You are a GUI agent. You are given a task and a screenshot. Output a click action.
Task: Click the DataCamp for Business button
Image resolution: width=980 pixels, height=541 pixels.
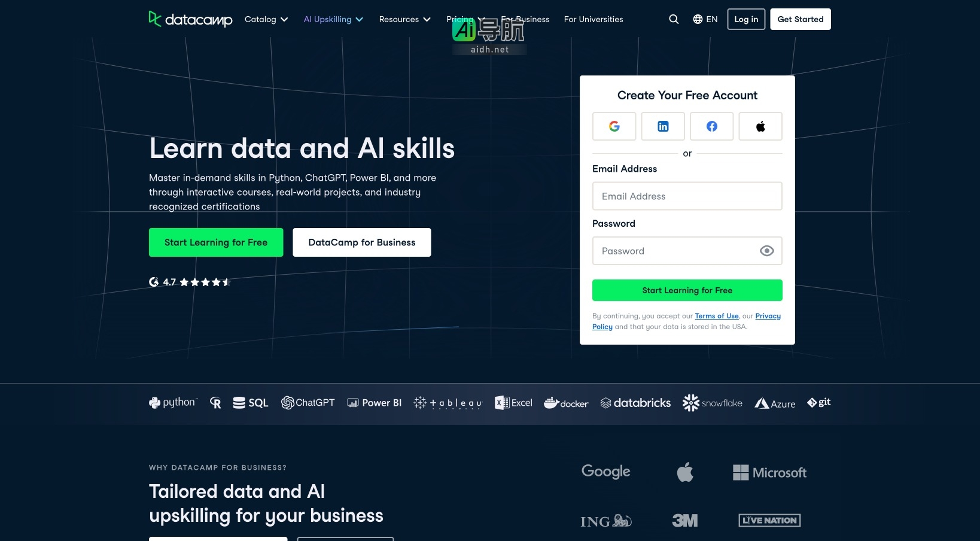(361, 242)
